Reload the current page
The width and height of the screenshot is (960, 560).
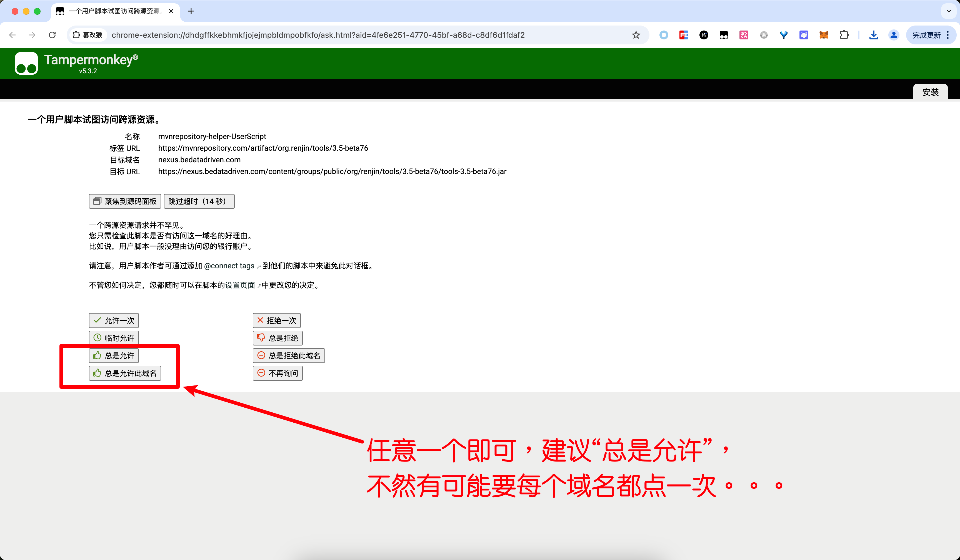coord(52,35)
